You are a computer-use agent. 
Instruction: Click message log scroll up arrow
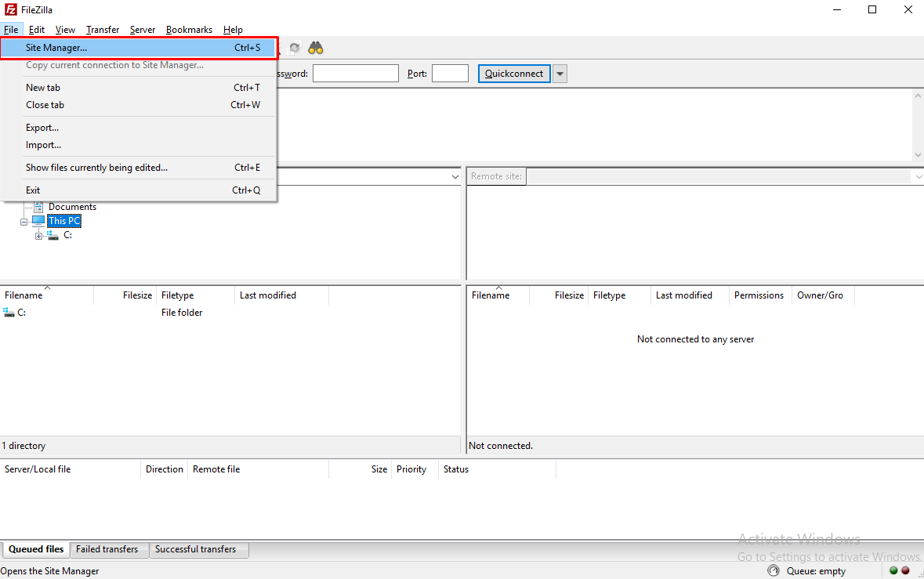click(918, 96)
